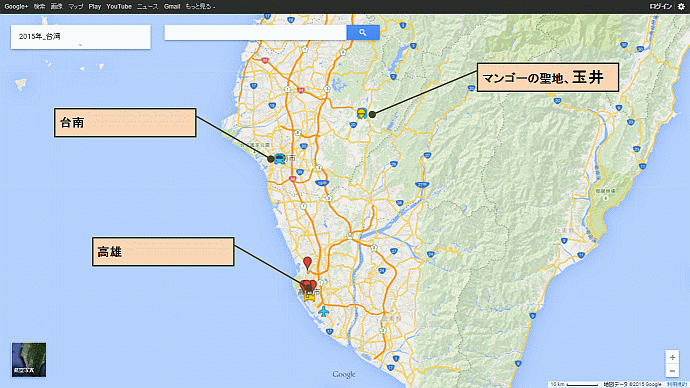690x388 pixels.
Task: Zoom in with the plus button
Action: pyautogui.click(x=672, y=358)
